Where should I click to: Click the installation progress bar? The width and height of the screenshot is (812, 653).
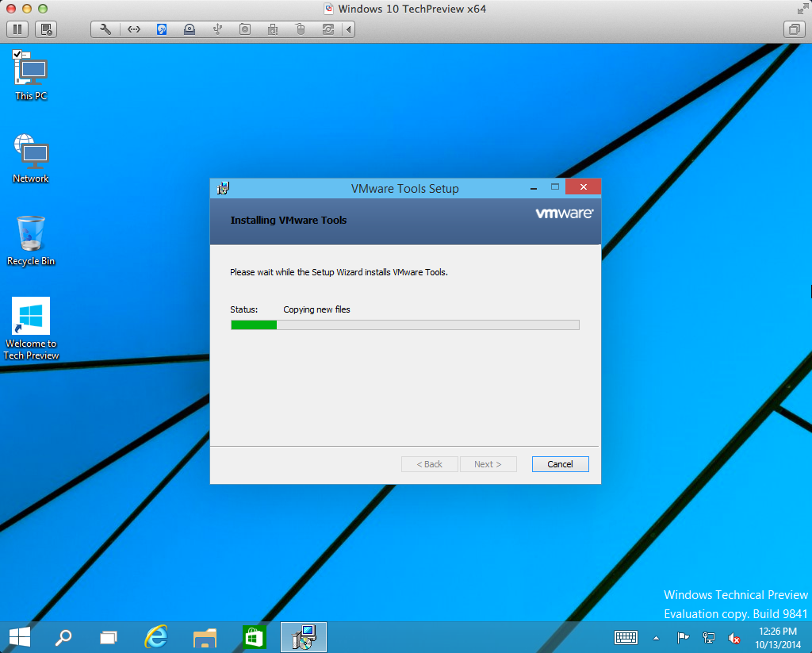[405, 325]
